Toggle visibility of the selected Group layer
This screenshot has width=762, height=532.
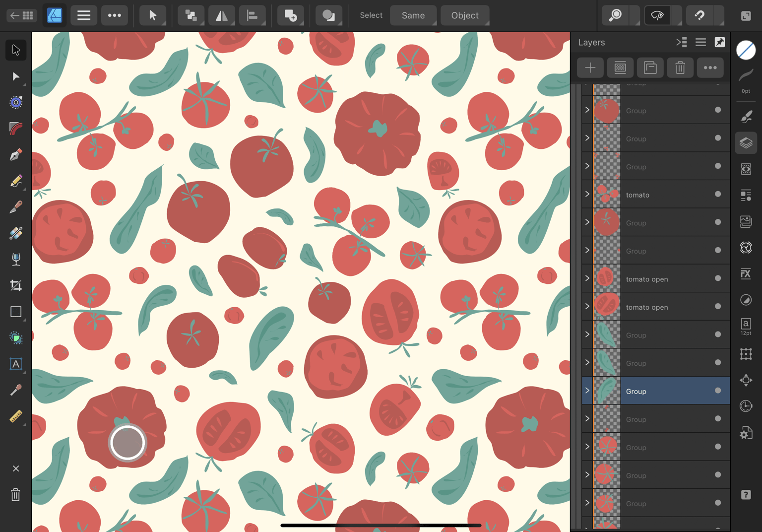pos(718,391)
